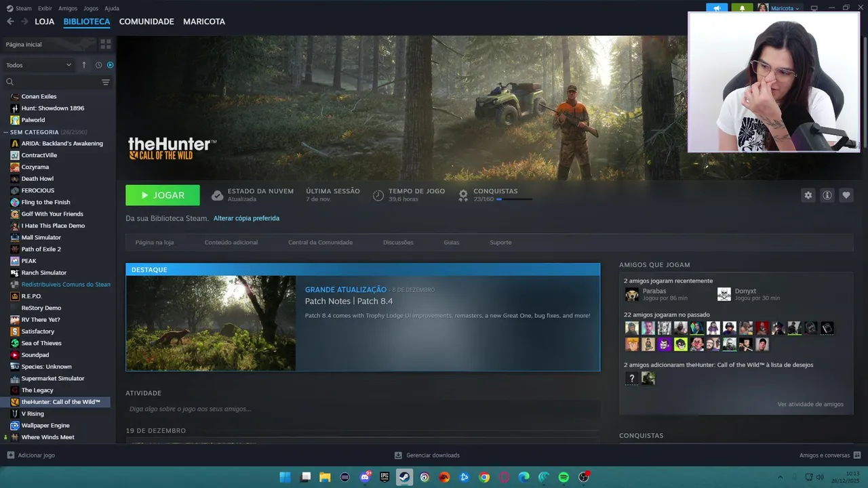Image resolution: width=868 pixels, height=488 pixels.
Task: Click the green JOGAR button
Action: [163, 195]
